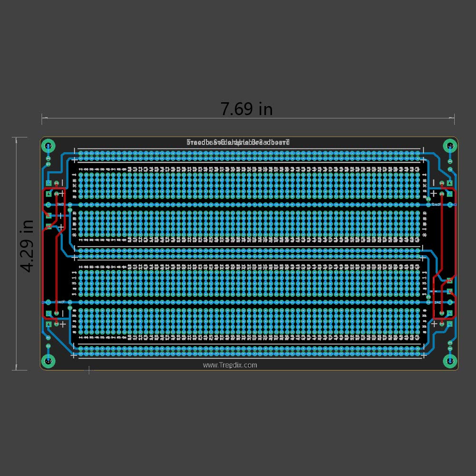
Task: Click the top-left corner mounting hole
Action: (x=49, y=145)
